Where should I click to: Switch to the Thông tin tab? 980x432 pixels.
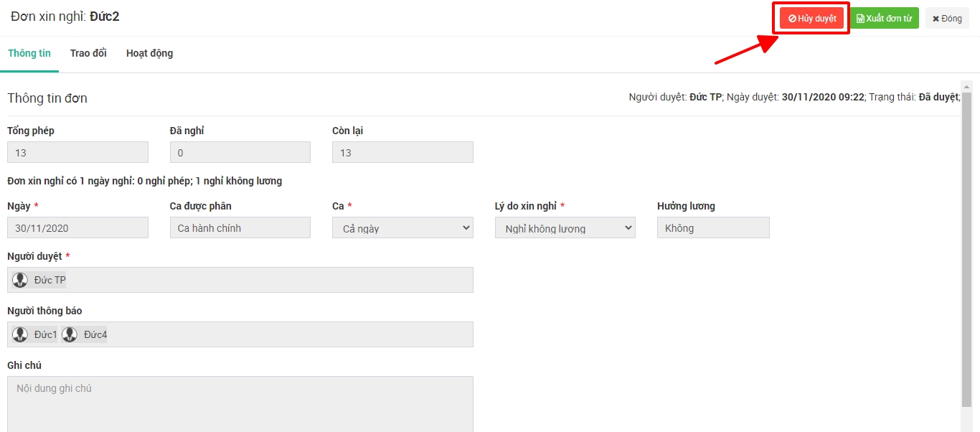click(29, 54)
